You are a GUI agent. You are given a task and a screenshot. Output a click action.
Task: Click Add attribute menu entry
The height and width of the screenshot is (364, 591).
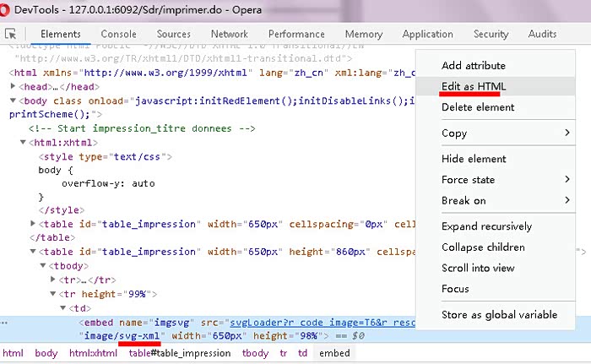click(474, 65)
